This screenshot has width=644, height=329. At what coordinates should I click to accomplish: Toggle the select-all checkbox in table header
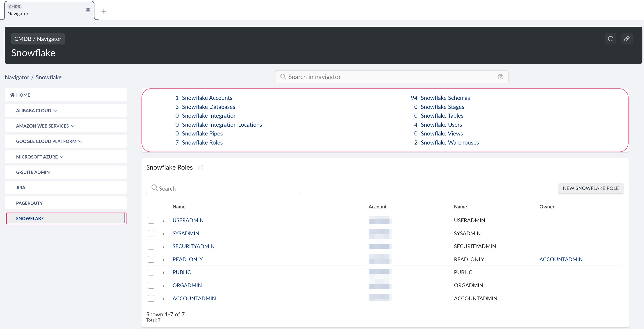pos(151,207)
